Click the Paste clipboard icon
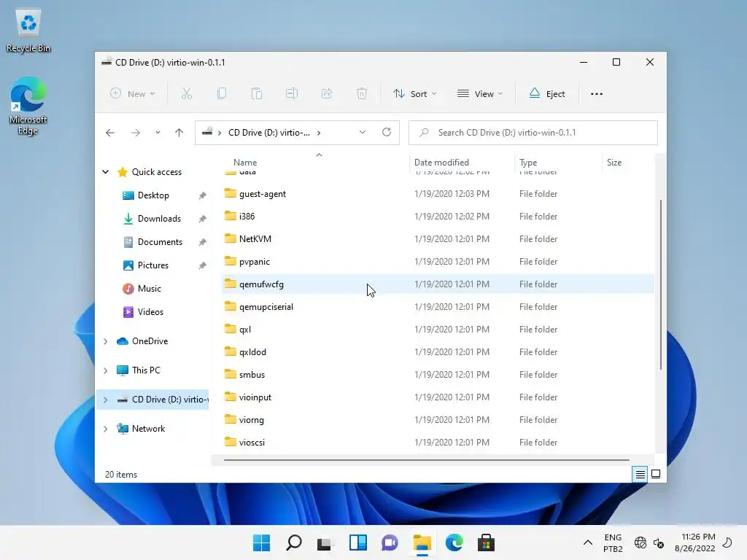The width and height of the screenshot is (747, 560). pos(257,94)
